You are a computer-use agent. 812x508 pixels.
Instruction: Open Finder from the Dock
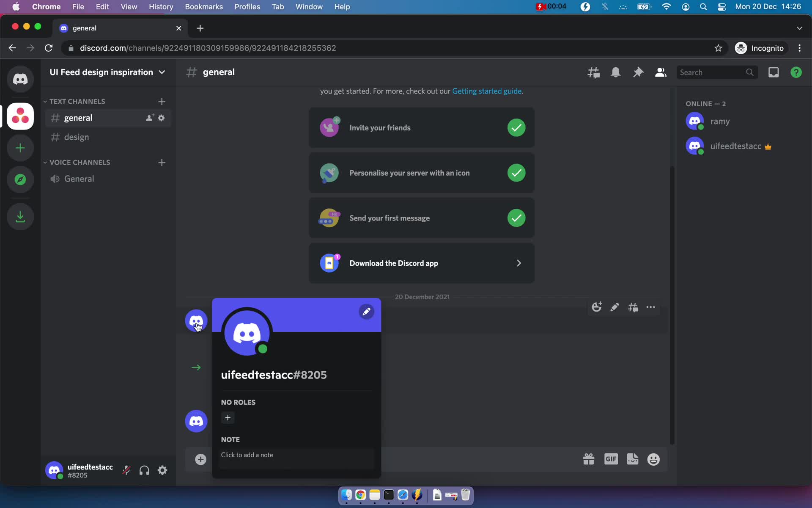point(346,495)
